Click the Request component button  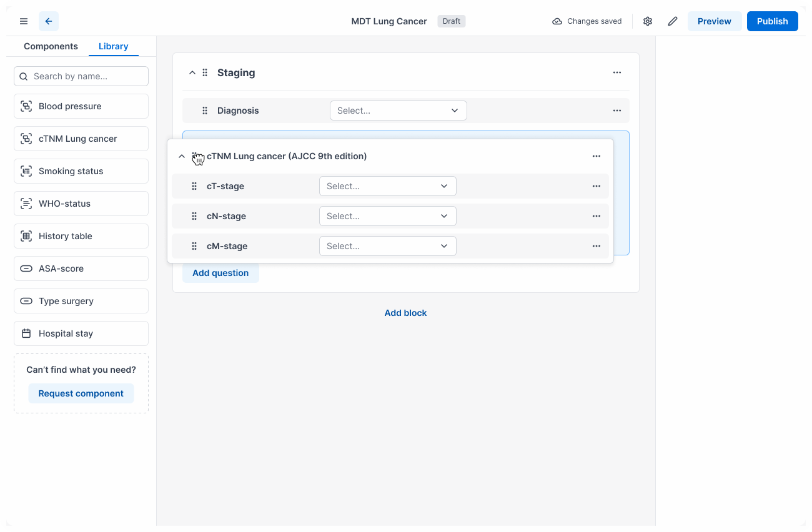pos(81,393)
